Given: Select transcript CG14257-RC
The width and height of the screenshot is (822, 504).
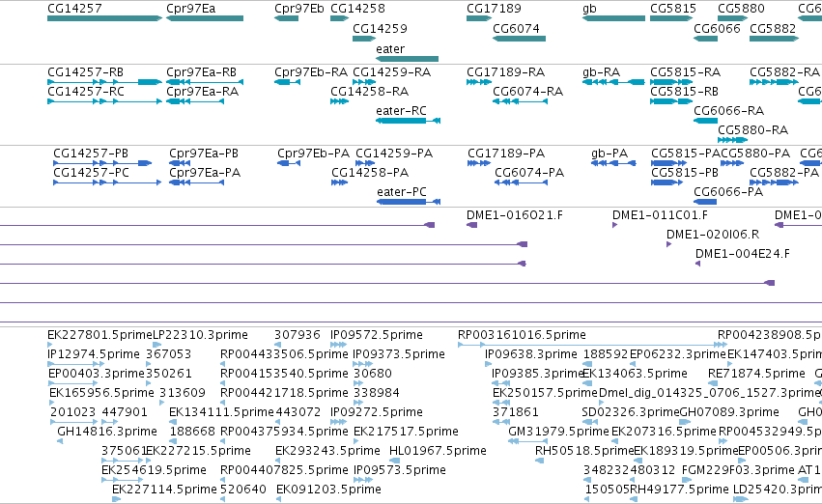Looking at the screenshot, I should click(105, 101).
